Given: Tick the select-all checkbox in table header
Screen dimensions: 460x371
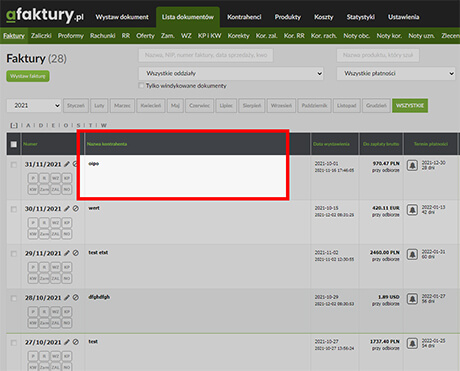Looking at the screenshot, I should tap(14, 144).
